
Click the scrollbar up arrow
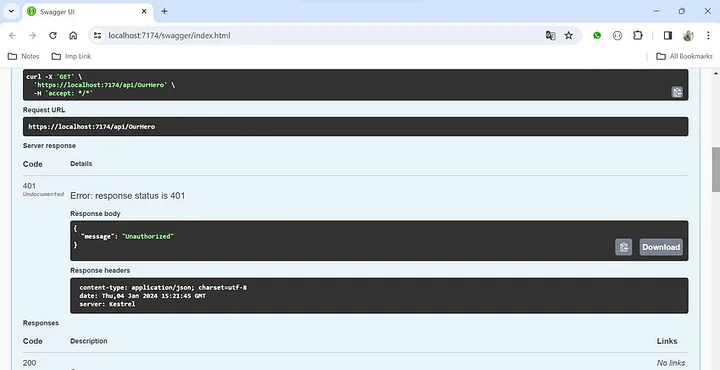coord(715,73)
